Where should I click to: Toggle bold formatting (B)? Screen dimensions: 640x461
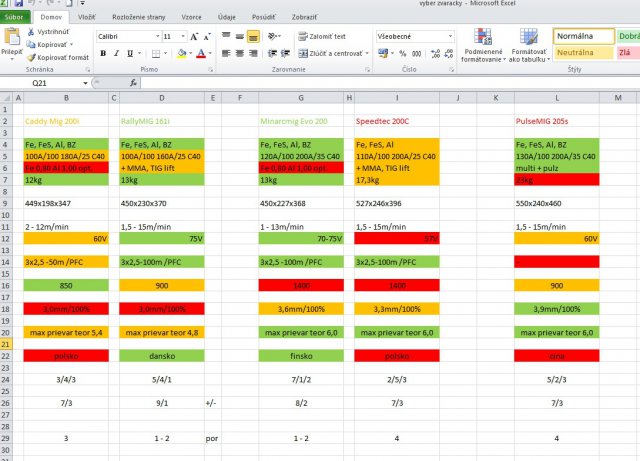[103, 53]
